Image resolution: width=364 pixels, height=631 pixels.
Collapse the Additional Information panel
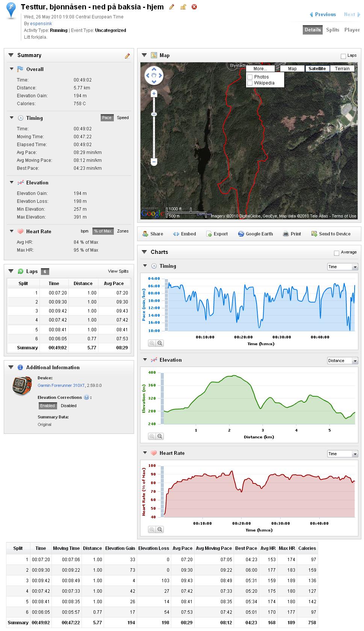pos(11,367)
